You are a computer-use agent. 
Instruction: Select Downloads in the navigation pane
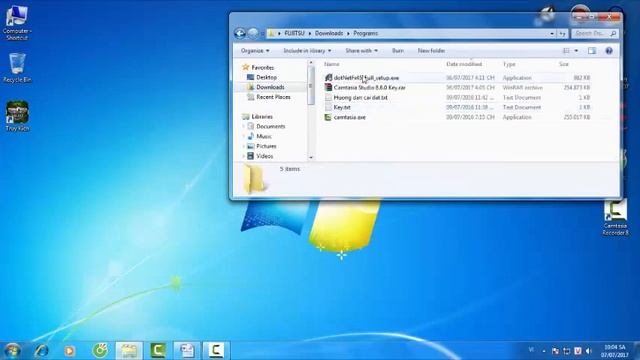coord(270,87)
